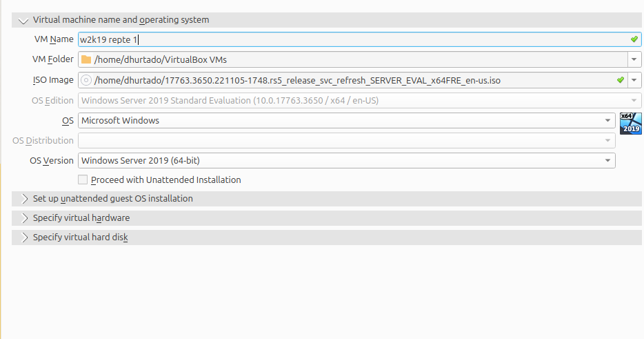Click the OS Distribution disabled dropdown

346,141
